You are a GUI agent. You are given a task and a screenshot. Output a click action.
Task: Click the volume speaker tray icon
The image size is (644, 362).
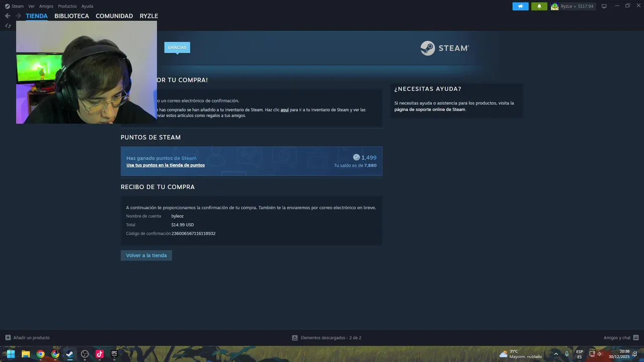(x=599, y=354)
